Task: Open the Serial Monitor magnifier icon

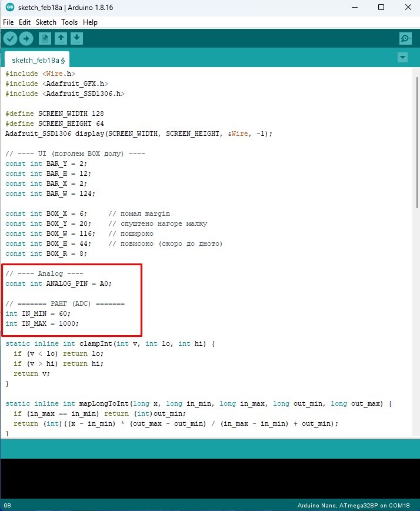Action: pos(405,39)
